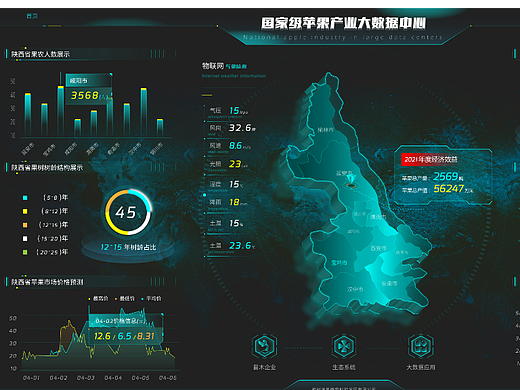This screenshot has height=390, width=520.
Task: Click the location marker icon on 延安市
Action: coord(350,180)
